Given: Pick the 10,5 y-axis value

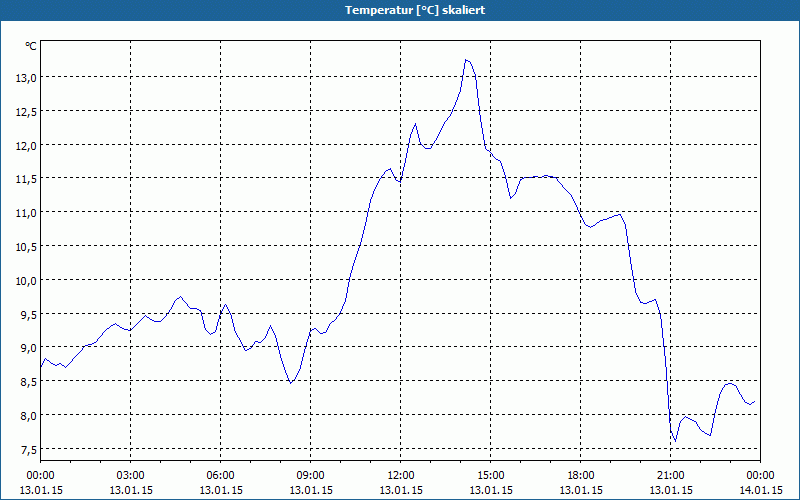Looking at the screenshot, I should (26, 246).
